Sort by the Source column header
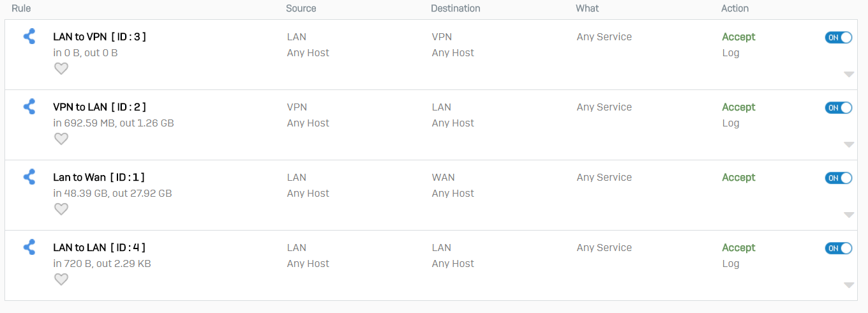 click(x=301, y=8)
